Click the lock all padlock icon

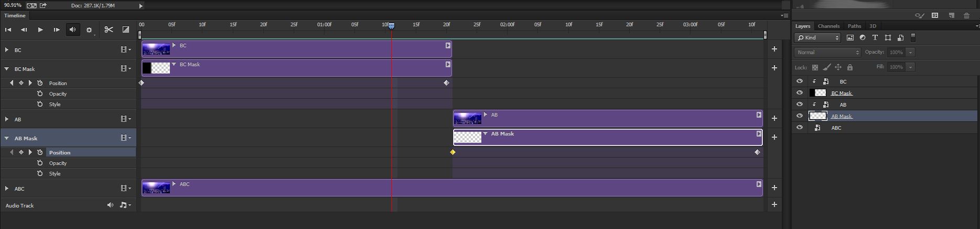point(850,67)
